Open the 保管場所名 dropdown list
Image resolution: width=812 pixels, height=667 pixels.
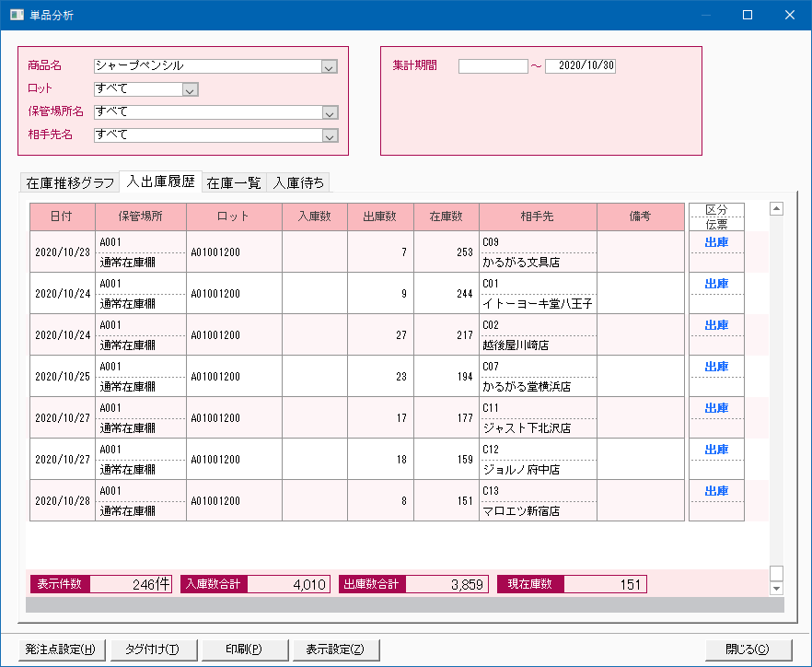(329, 112)
